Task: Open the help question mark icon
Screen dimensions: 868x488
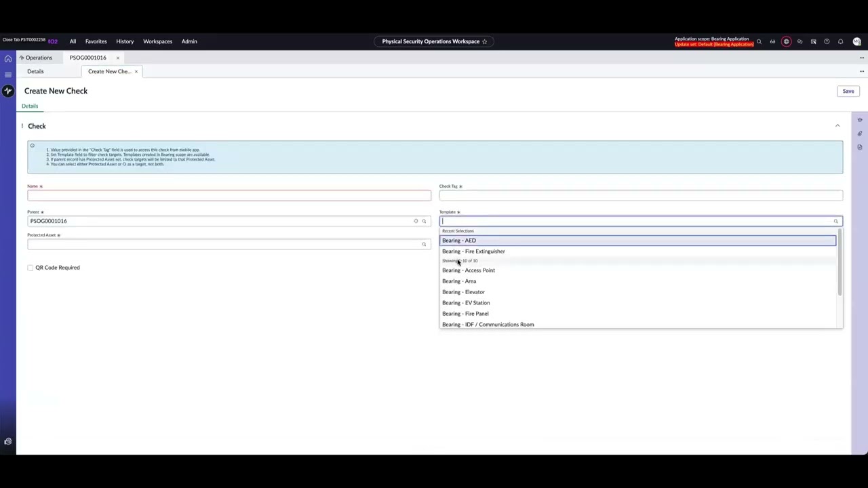Action: pos(827,41)
